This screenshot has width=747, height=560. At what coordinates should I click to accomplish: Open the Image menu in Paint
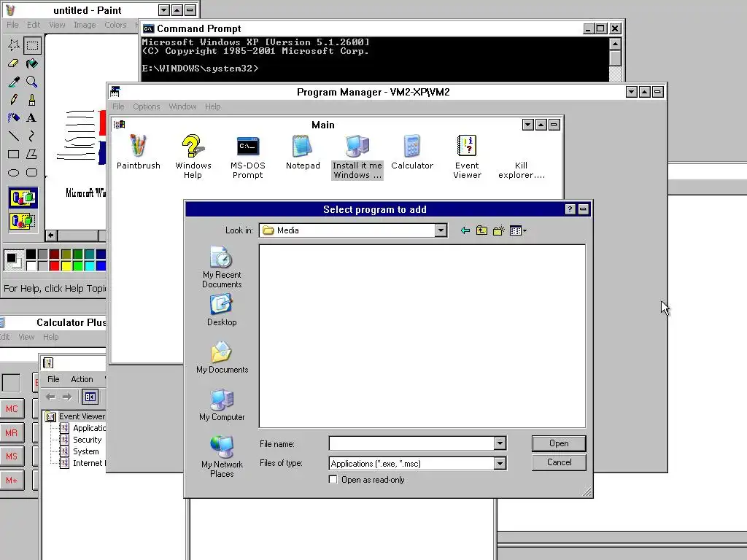click(85, 25)
